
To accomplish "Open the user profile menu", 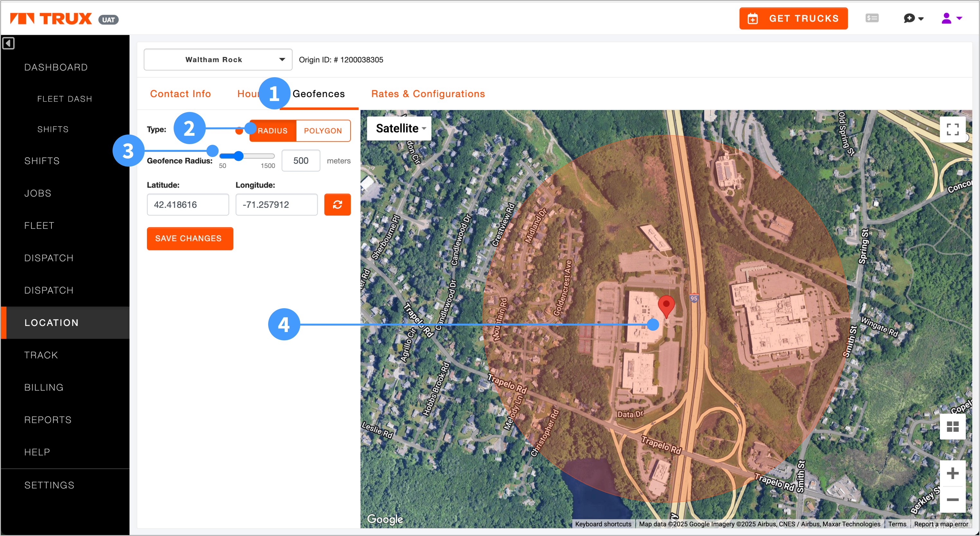I will click(x=951, y=18).
